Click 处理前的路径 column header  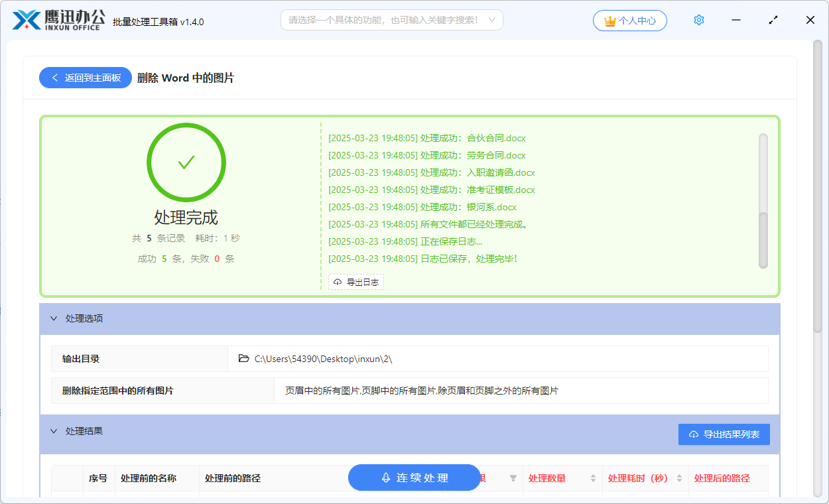click(233, 478)
